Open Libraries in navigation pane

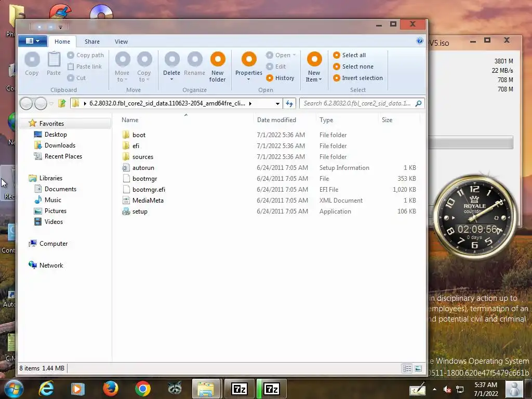pos(51,178)
